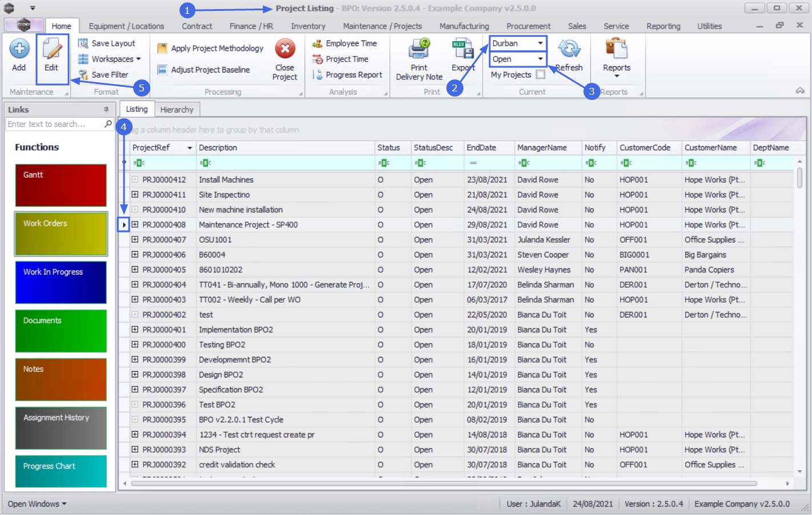Open the Reporting ribbon tab

663,26
